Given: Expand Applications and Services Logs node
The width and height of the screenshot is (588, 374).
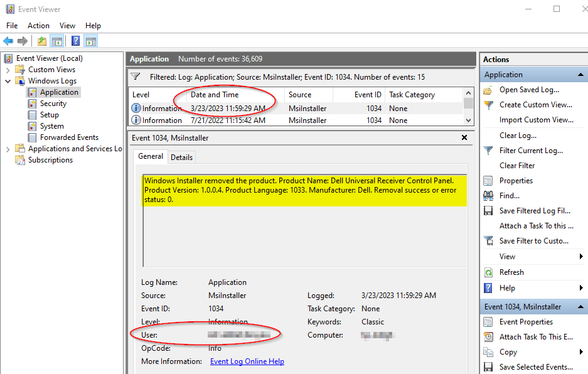Looking at the screenshot, I should [x=8, y=149].
